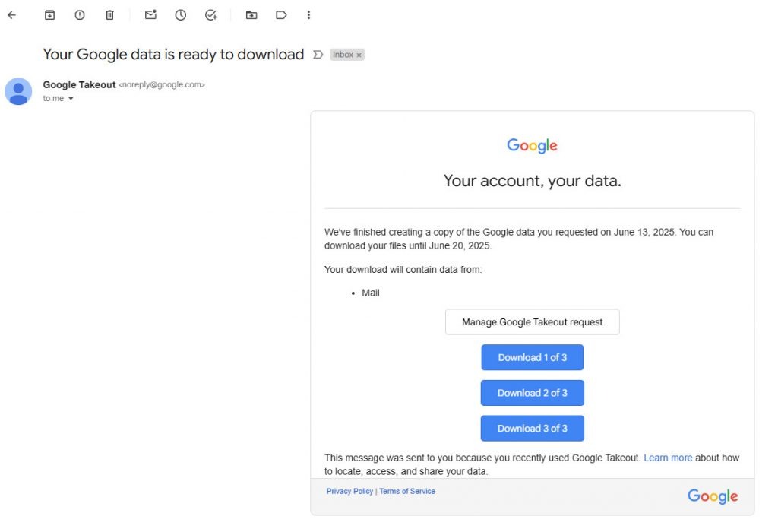This screenshot has width=778, height=532.
Task: Open the Labels tag icon in the toolbar
Action: click(x=281, y=15)
